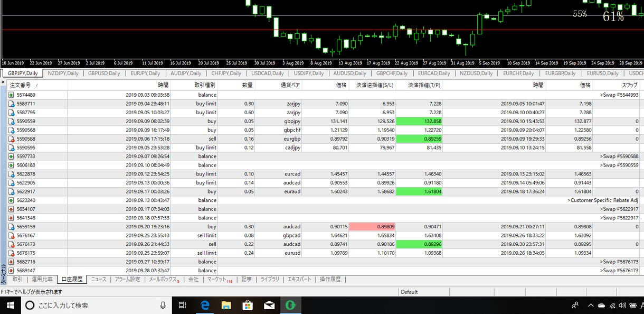This screenshot has width=644, height=314.
Task: Open the マーケット terminal tab
Action: (220, 279)
